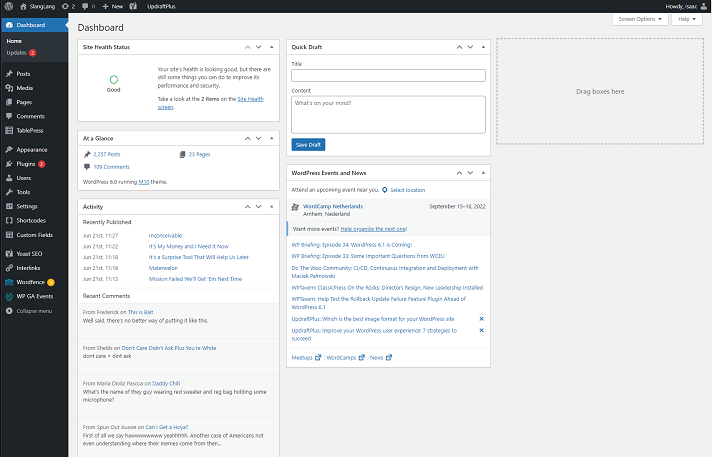712x457 pixels.
Task: Open the Media library menu
Action: coord(25,88)
